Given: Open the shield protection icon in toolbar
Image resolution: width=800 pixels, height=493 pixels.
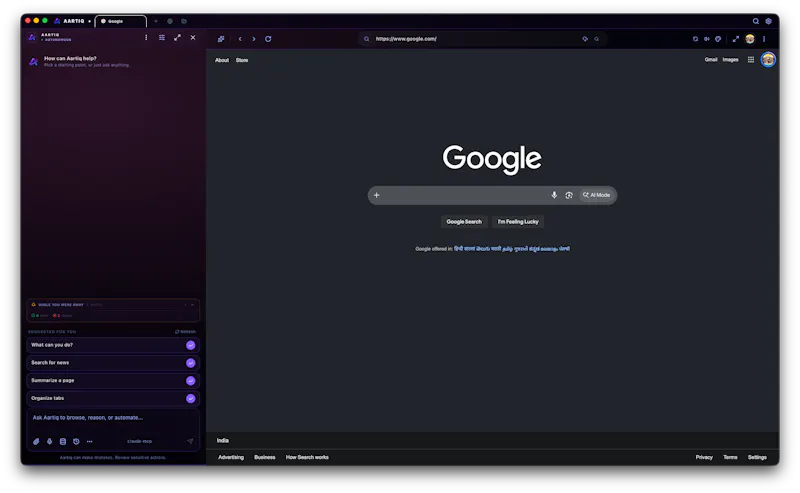Looking at the screenshot, I should (718, 39).
